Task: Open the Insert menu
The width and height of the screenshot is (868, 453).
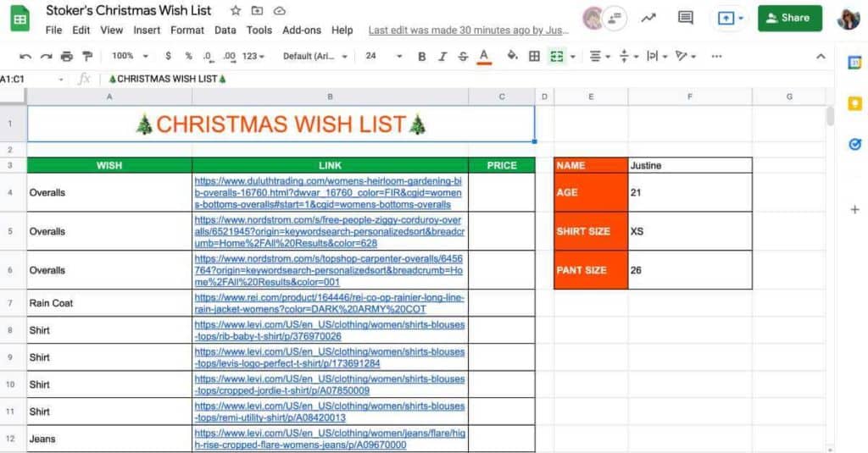Action: [147, 30]
